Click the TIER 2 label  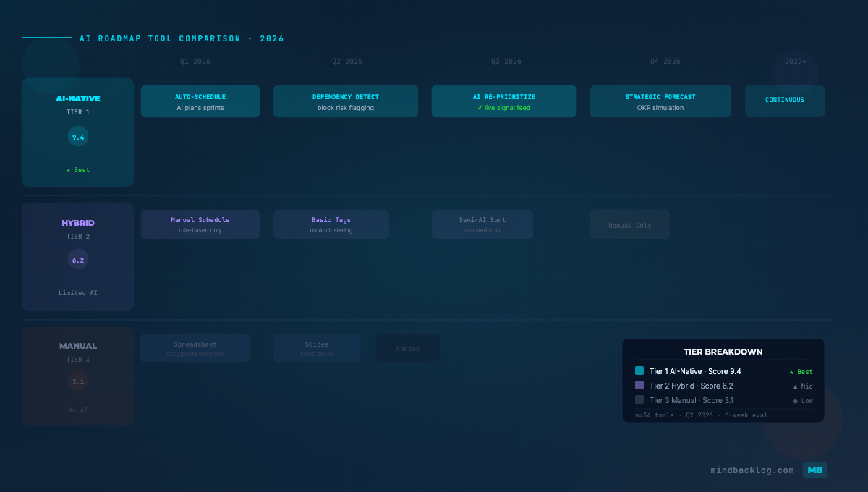[x=78, y=237]
